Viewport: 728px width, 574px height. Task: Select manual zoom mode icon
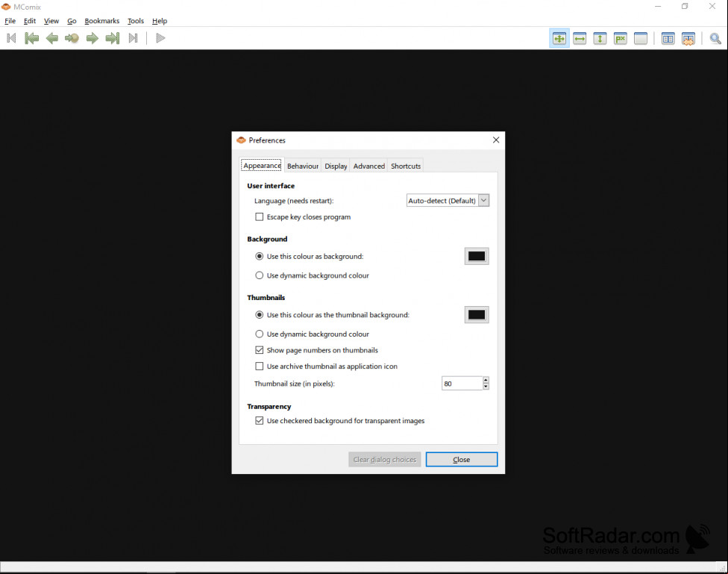click(x=641, y=39)
